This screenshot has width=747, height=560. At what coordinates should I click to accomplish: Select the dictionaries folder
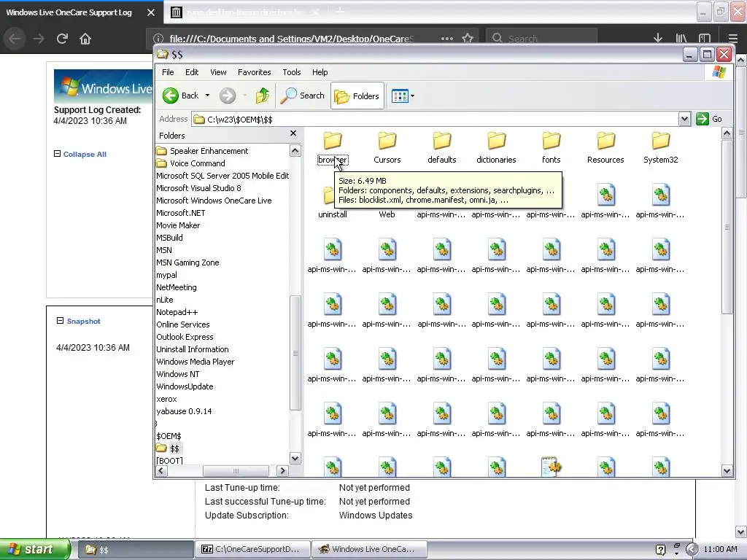pos(496,147)
